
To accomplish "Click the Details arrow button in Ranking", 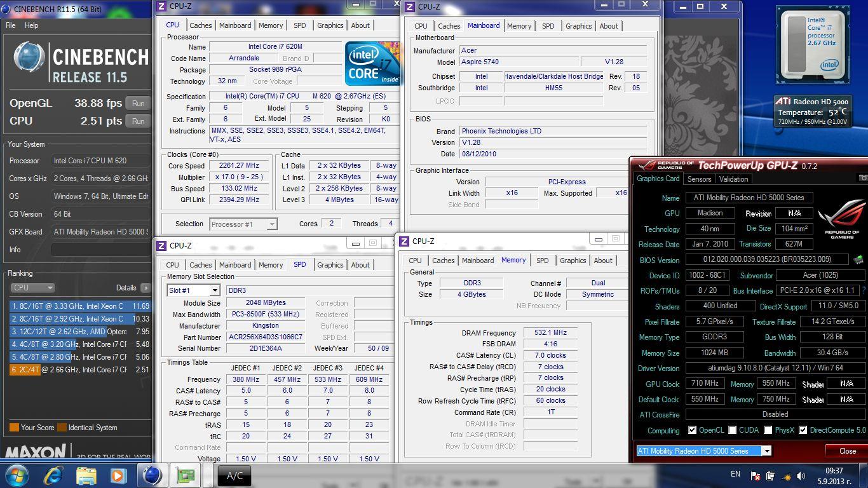I will (146, 288).
